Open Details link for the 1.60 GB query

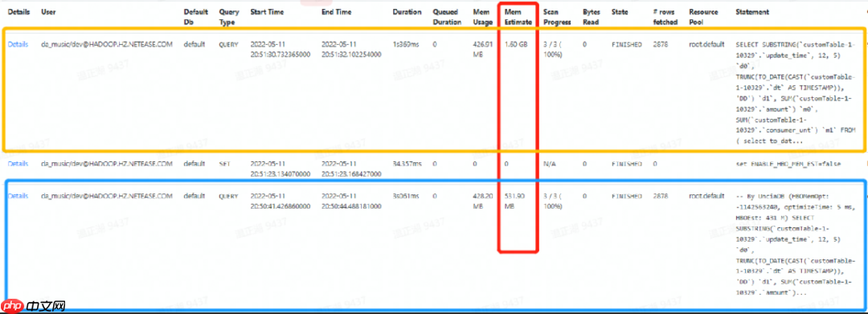[18, 45]
